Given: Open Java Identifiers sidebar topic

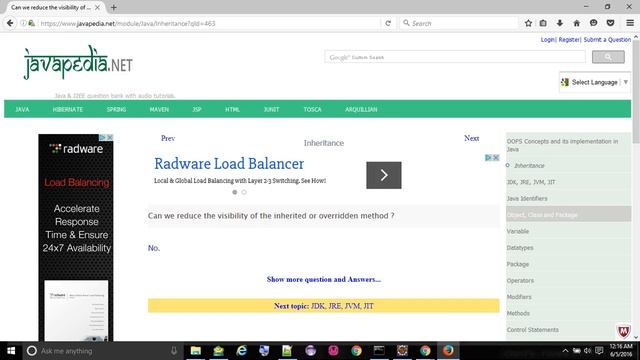Looking at the screenshot, I should pos(527,198).
